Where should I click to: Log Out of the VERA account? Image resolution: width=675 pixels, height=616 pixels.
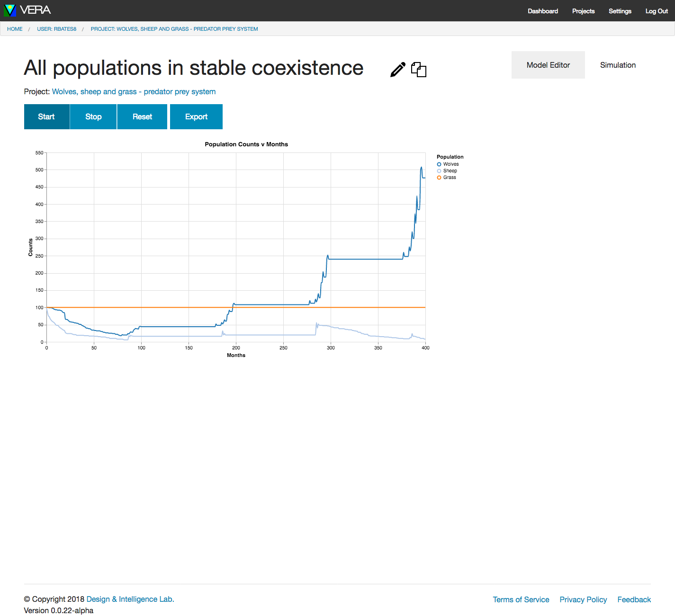click(x=657, y=11)
